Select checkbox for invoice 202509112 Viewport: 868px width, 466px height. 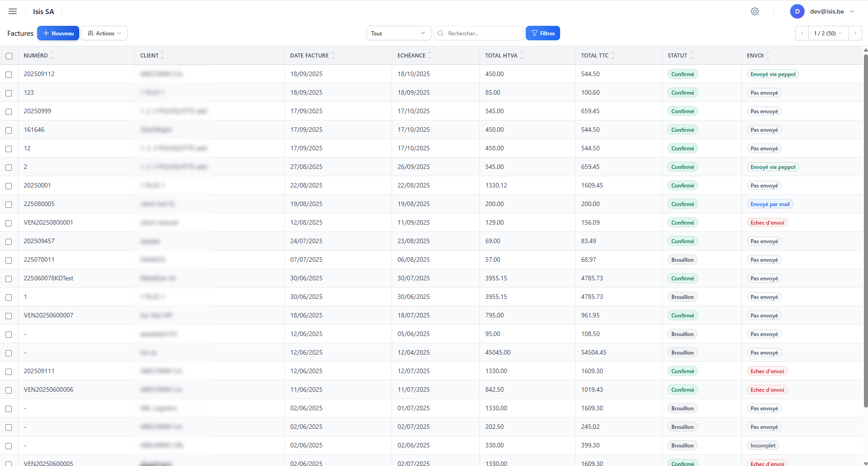[9, 74]
